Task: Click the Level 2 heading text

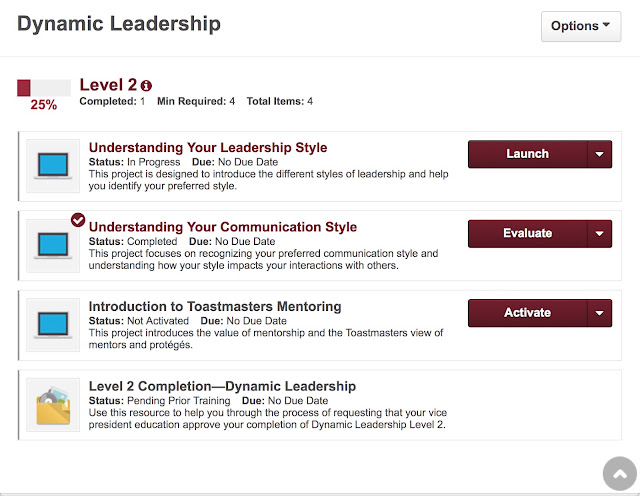Action: (108, 85)
